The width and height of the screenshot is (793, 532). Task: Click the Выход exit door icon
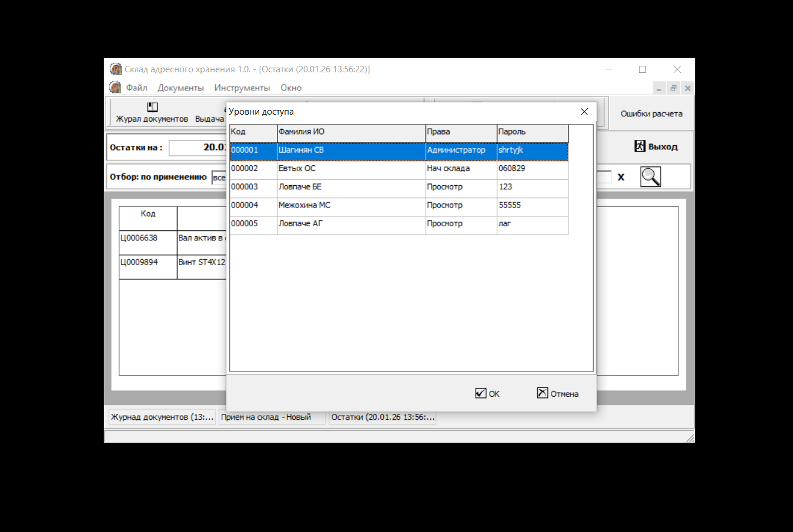pos(640,146)
